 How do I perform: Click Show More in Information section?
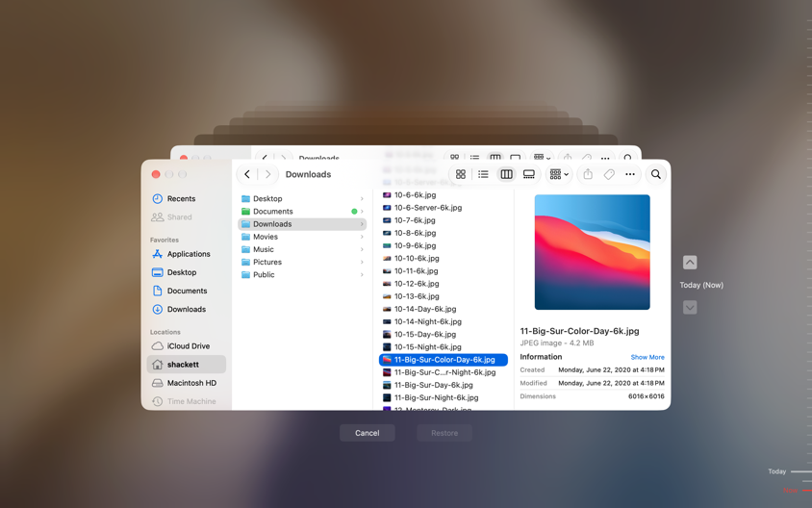[x=647, y=357]
